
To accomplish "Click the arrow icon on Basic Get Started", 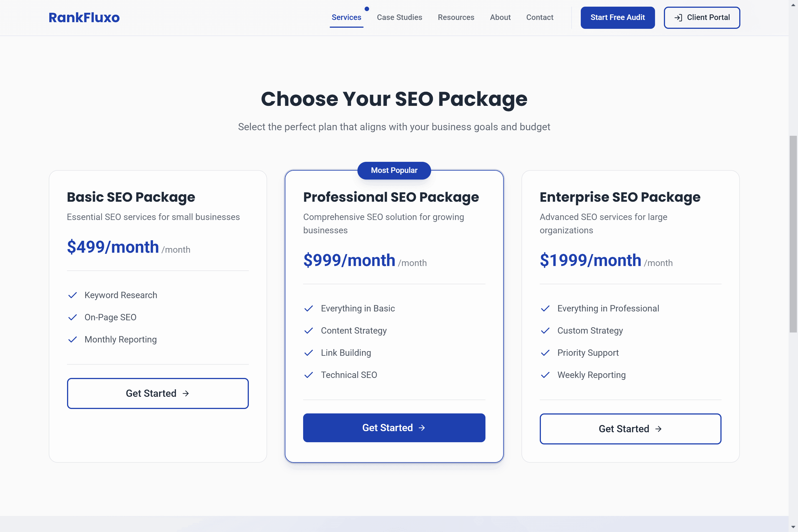I will pos(186,393).
